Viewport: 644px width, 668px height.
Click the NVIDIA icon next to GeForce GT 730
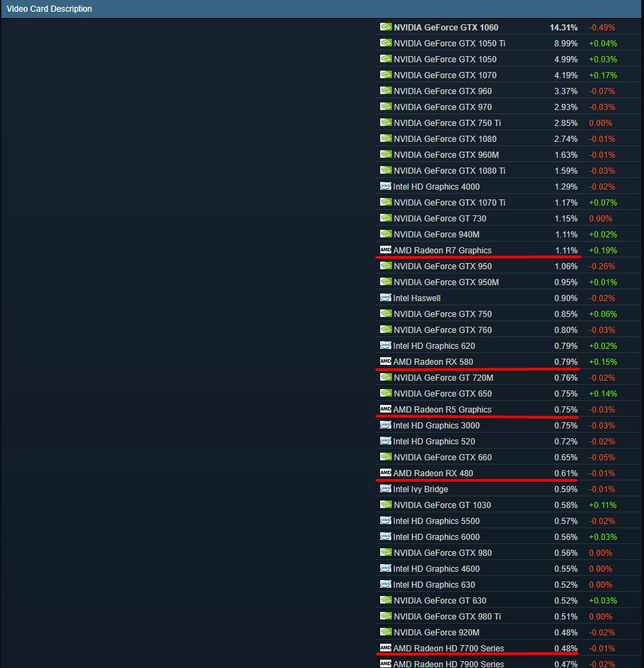[x=386, y=218]
